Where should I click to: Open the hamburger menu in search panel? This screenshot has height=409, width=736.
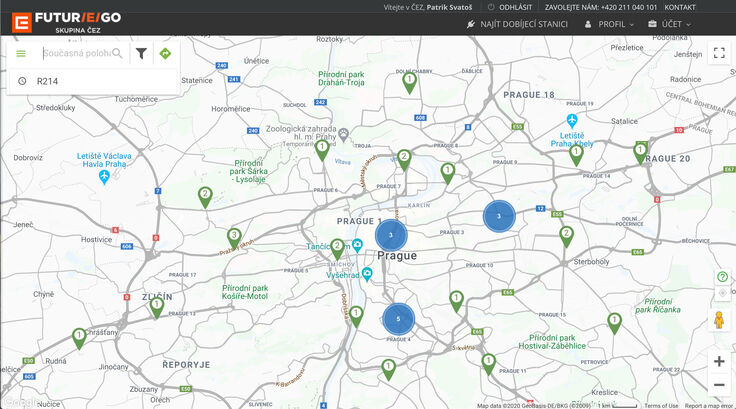(21, 54)
